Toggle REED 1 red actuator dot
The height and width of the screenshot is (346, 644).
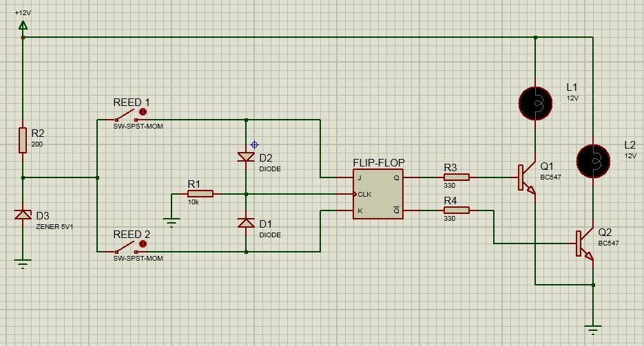143,111
